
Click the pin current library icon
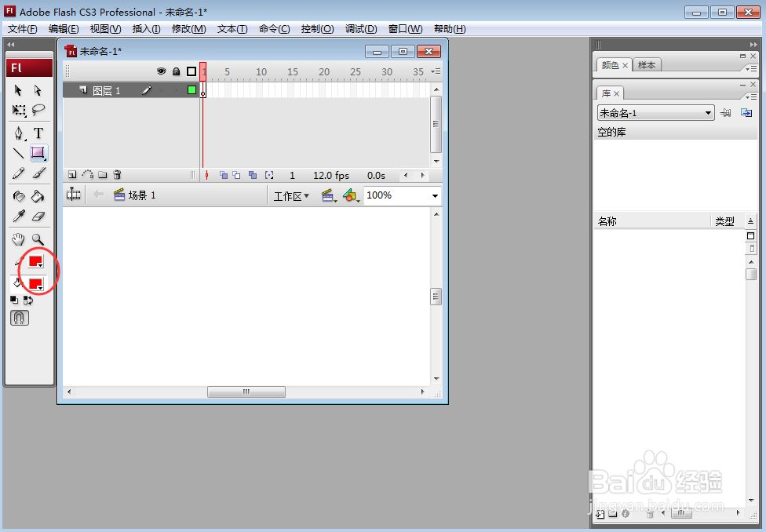point(725,113)
